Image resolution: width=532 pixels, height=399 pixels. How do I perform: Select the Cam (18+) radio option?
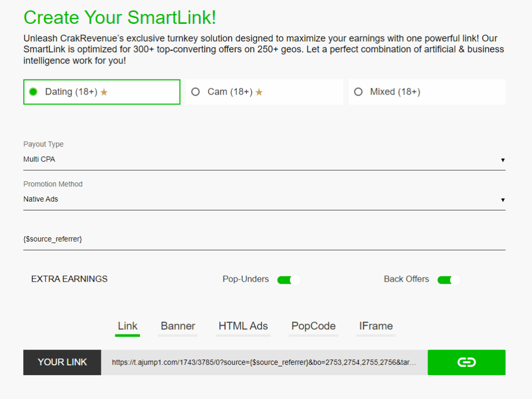tap(195, 92)
